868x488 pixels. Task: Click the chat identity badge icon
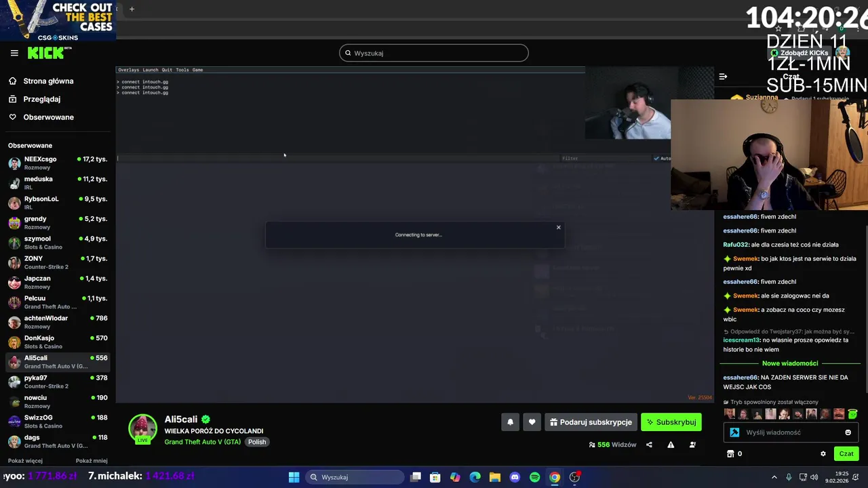click(734, 432)
